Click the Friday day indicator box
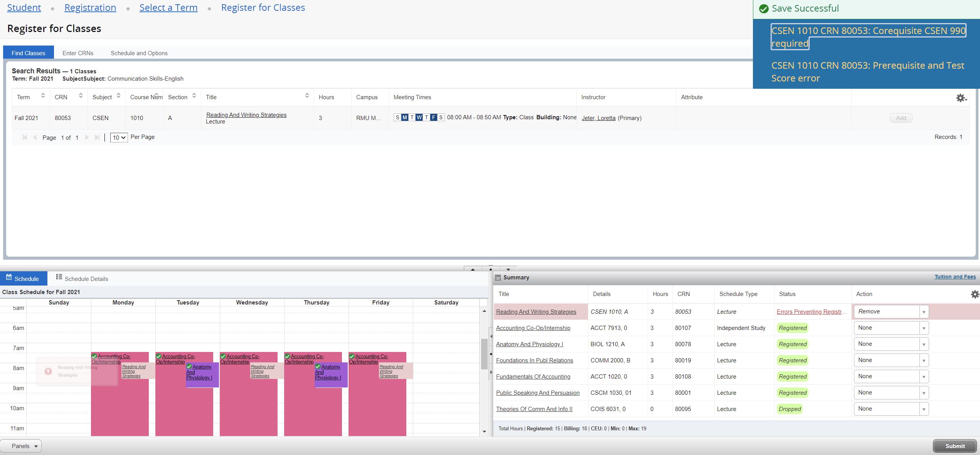 pos(433,118)
